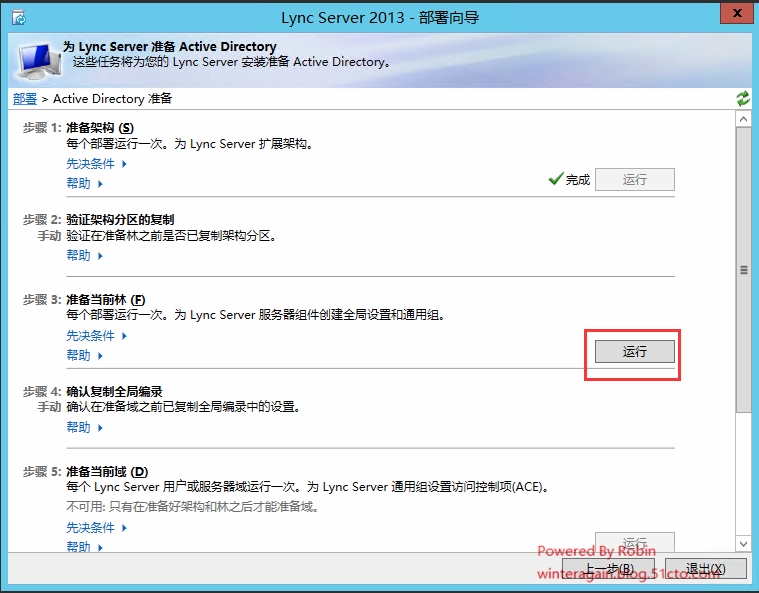Click the 完成 status checkmark for step 1
759x593 pixels.
click(556, 179)
